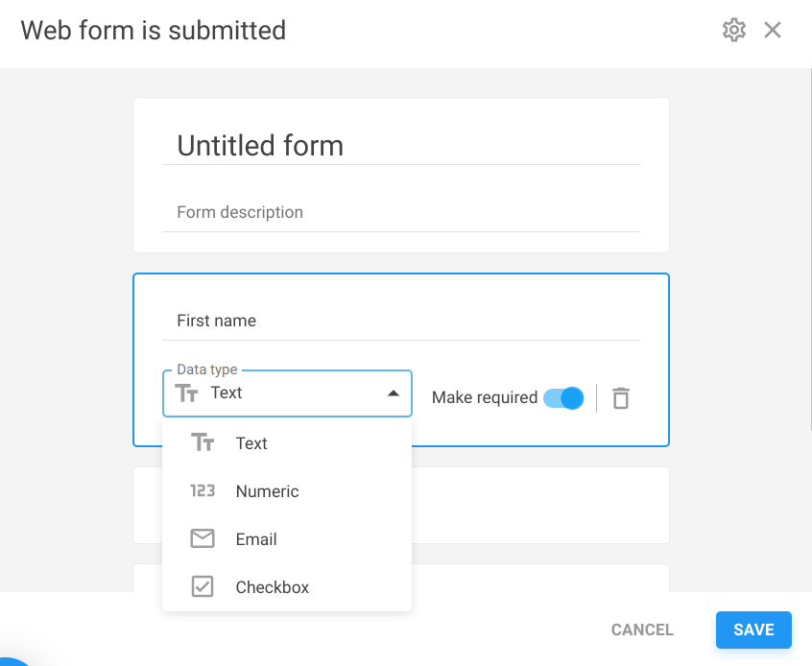The image size is (812, 666).
Task: Click the Email envelope icon
Action: [203, 538]
